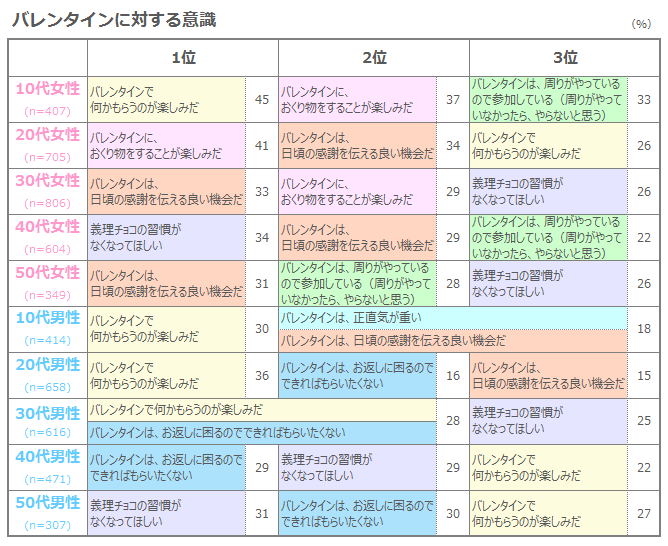Click 義理チョコの習慣が cell in 40代男性 row

click(x=357, y=468)
